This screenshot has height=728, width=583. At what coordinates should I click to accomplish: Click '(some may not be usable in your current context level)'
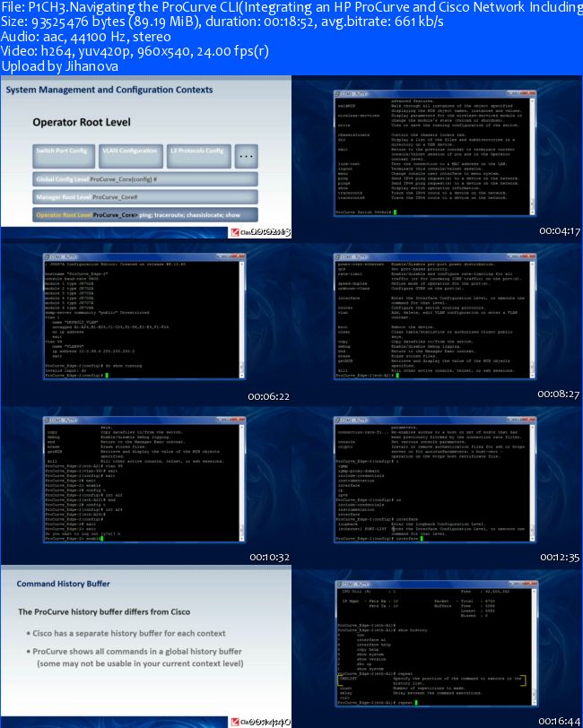(x=140, y=663)
